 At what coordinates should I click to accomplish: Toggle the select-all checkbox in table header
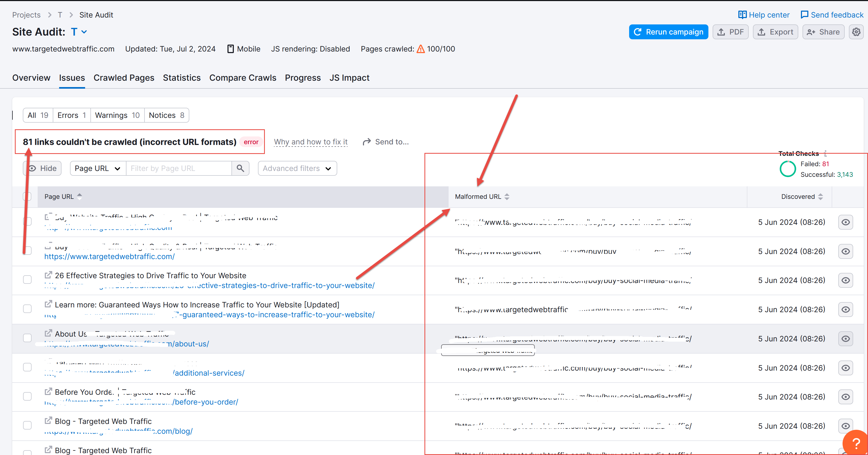click(x=27, y=197)
